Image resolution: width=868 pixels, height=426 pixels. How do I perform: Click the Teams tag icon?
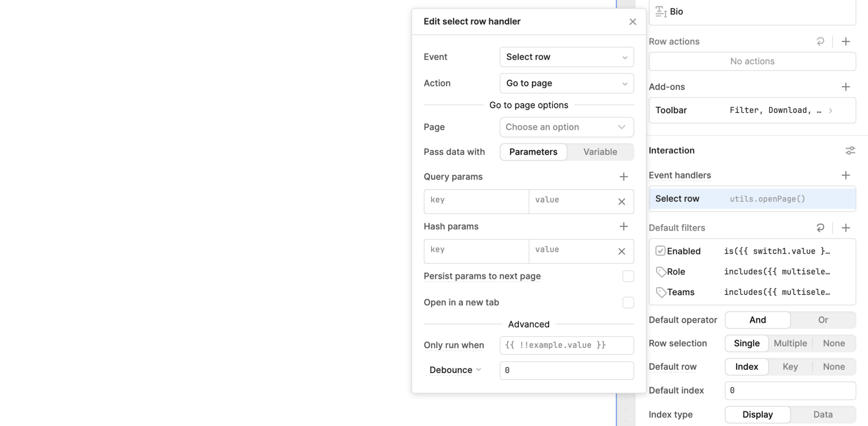click(x=661, y=292)
